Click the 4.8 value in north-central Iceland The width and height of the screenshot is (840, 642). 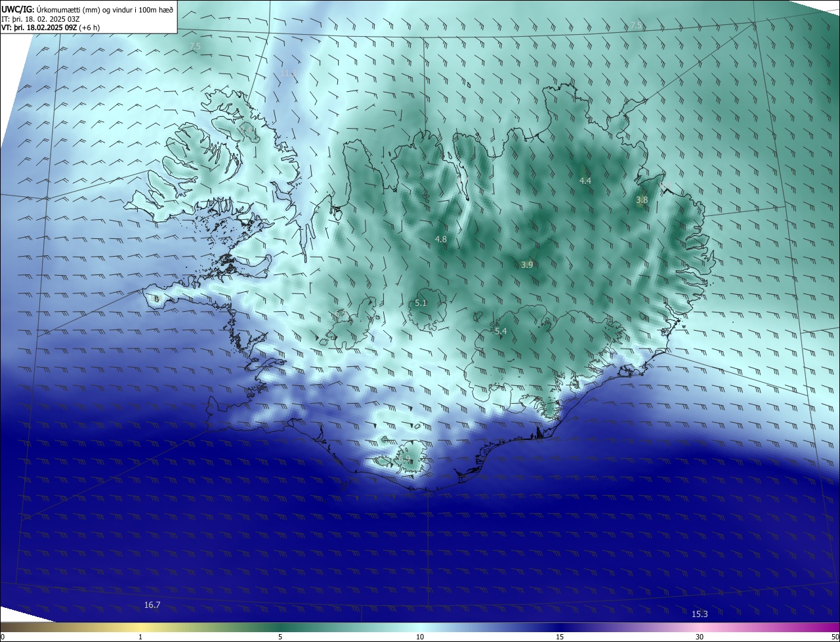(441, 240)
